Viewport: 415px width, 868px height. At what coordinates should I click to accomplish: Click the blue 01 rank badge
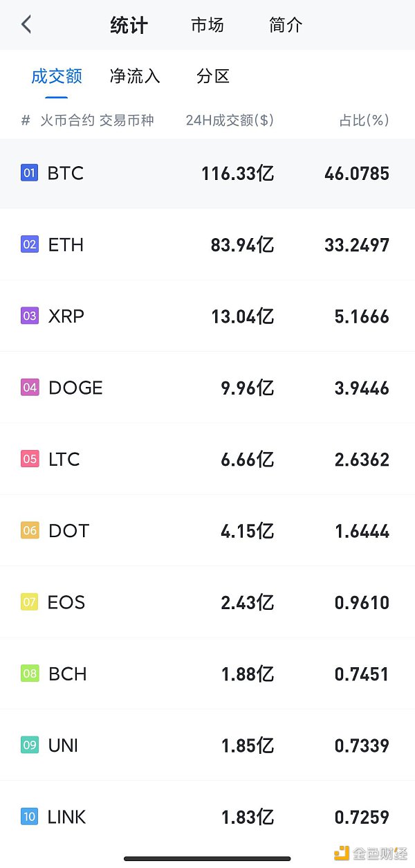coord(29,173)
